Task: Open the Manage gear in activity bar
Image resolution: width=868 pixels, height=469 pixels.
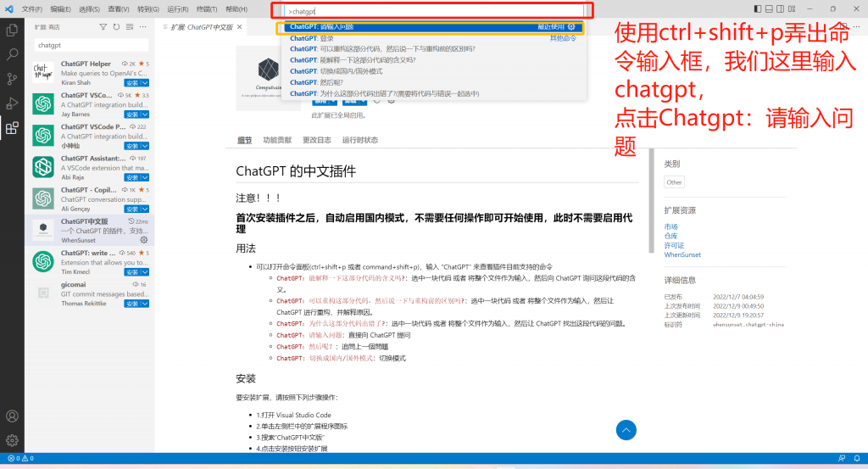Action: tap(12, 441)
